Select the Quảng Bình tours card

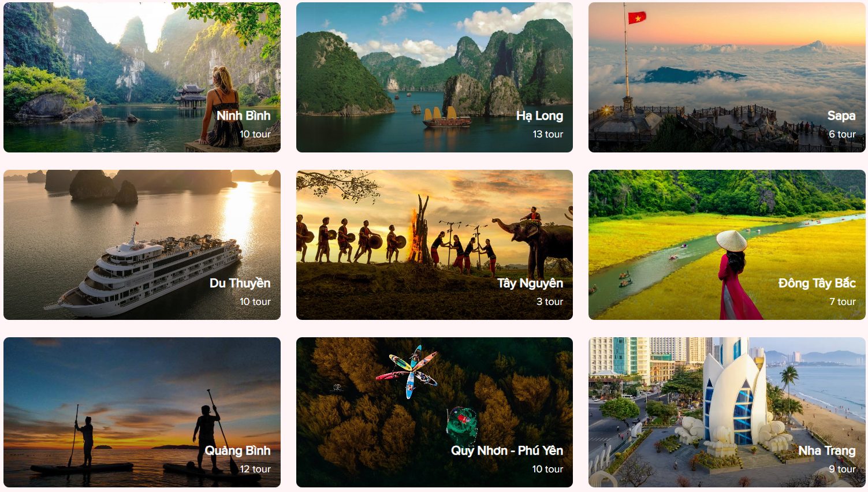pyautogui.click(x=142, y=412)
